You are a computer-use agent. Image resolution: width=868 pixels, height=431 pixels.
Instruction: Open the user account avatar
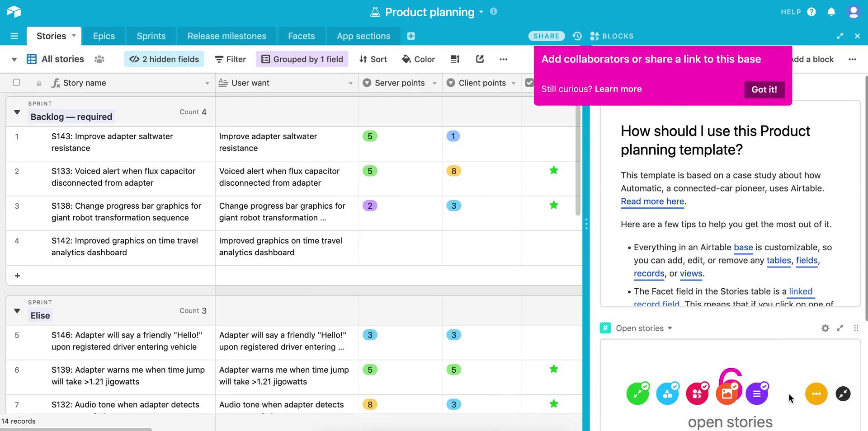pyautogui.click(x=853, y=12)
